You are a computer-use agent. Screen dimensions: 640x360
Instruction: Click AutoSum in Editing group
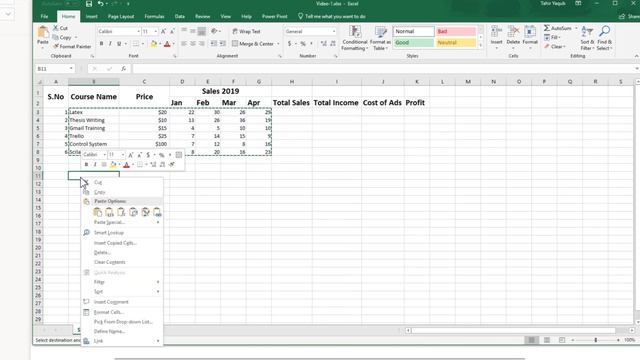point(558,28)
